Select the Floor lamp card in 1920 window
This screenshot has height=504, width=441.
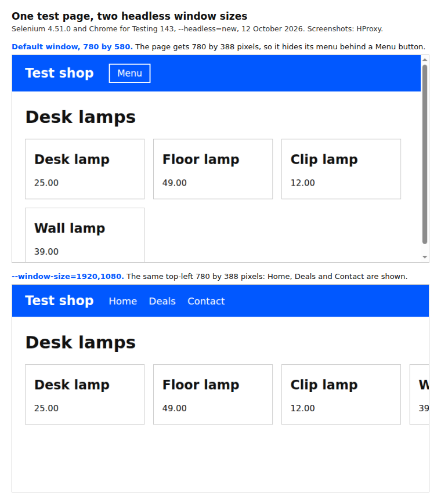click(x=213, y=394)
